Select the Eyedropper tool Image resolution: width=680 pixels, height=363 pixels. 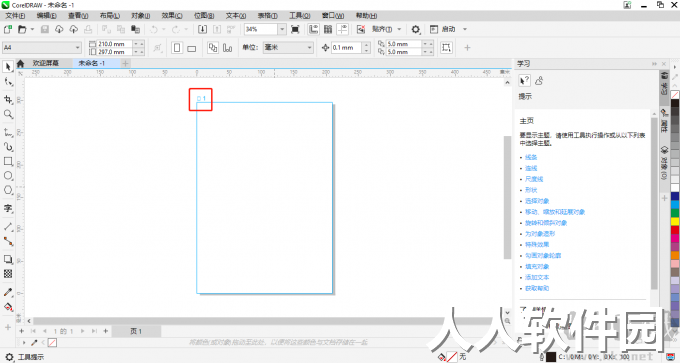[x=8, y=292]
